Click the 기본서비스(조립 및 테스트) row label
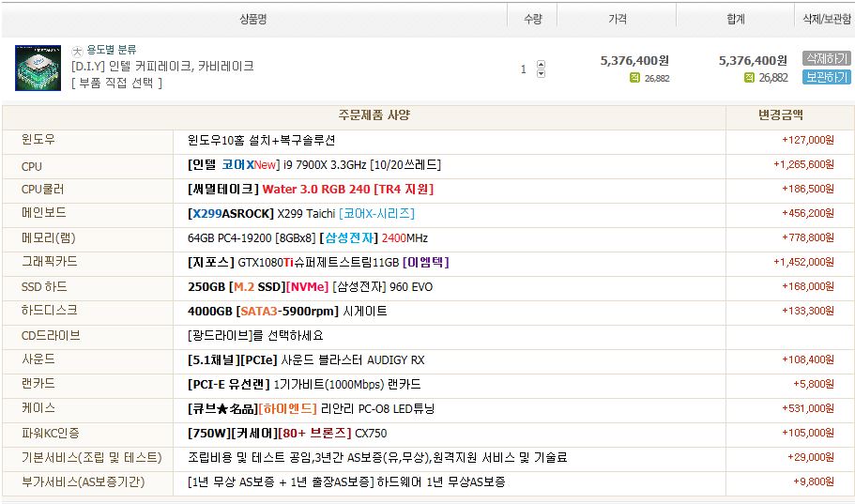 point(92,458)
